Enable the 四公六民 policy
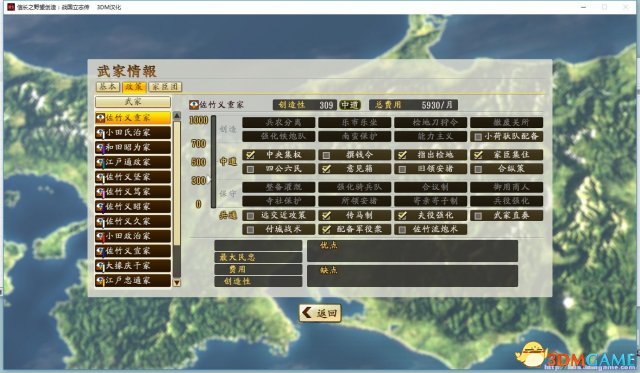Image resolution: width=640 pixels, height=373 pixels. pyautogui.click(x=251, y=169)
